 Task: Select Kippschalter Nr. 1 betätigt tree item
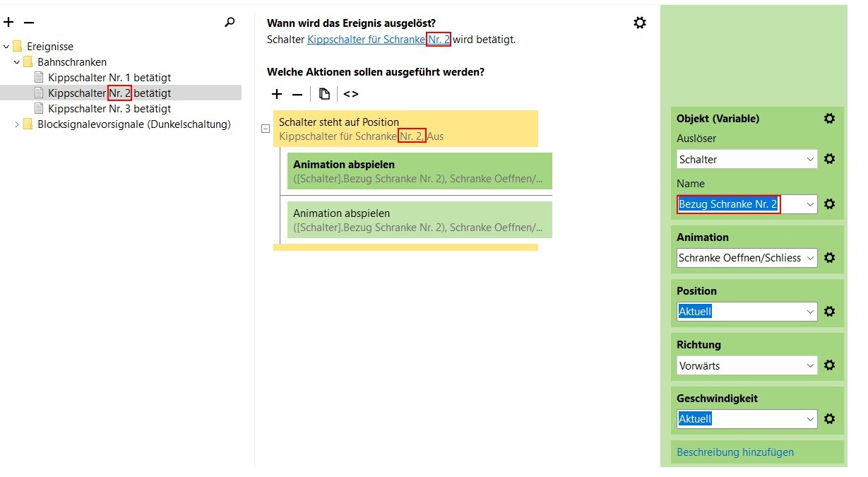click(109, 78)
